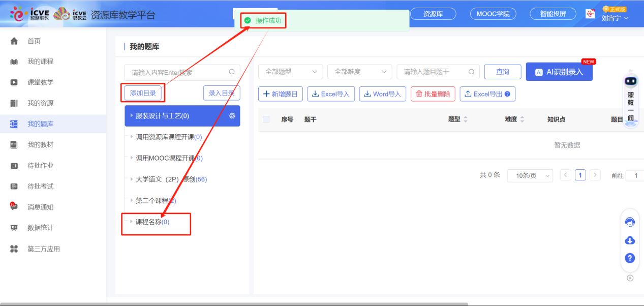Click the blue help question mark icon
Viewport: 644px width, 306px height.
click(x=630, y=258)
